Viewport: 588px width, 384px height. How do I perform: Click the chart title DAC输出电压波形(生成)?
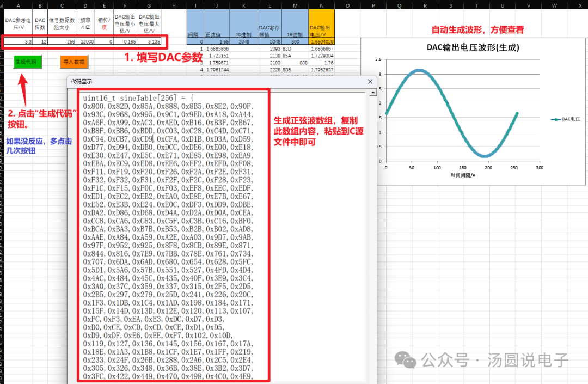point(473,47)
